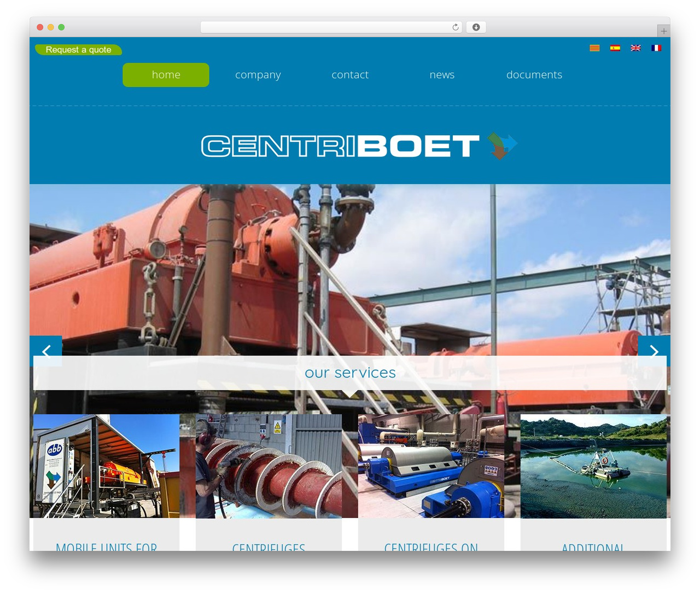Open the ADDITIONAL service title link
The image size is (700, 593).
[x=593, y=547]
